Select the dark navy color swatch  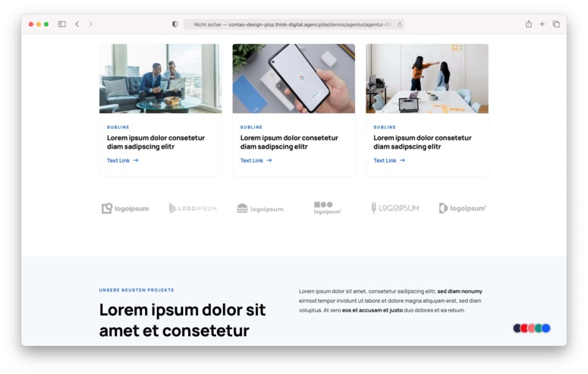(517, 328)
